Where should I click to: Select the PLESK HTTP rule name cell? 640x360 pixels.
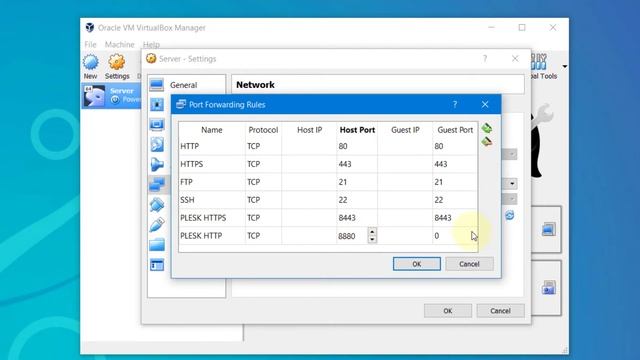point(212,236)
